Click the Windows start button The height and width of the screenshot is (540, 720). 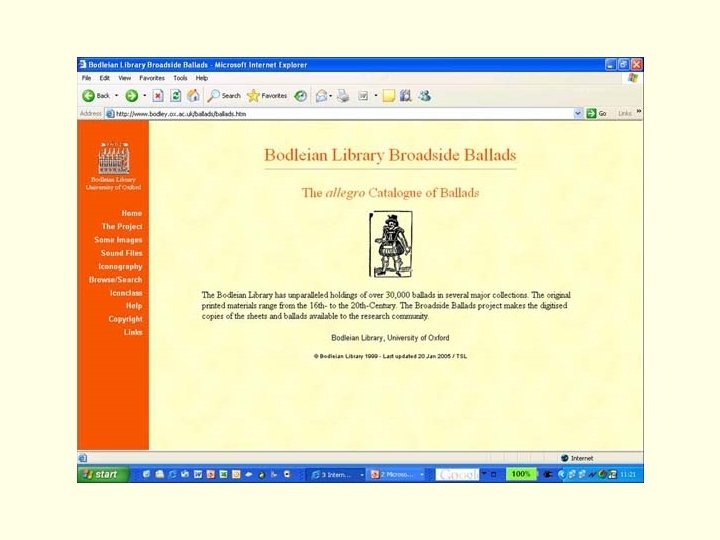coord(103,474)
